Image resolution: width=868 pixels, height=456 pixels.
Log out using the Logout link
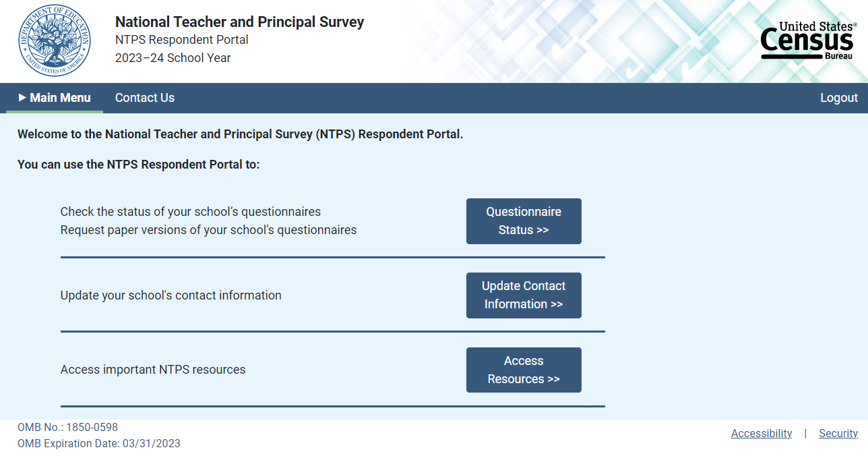pos(838,98)
